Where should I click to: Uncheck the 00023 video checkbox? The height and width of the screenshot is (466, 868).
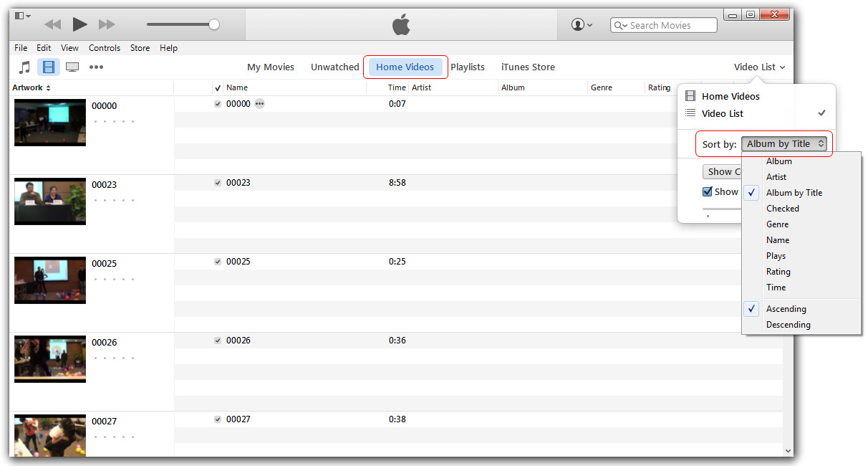pos(218,183)
